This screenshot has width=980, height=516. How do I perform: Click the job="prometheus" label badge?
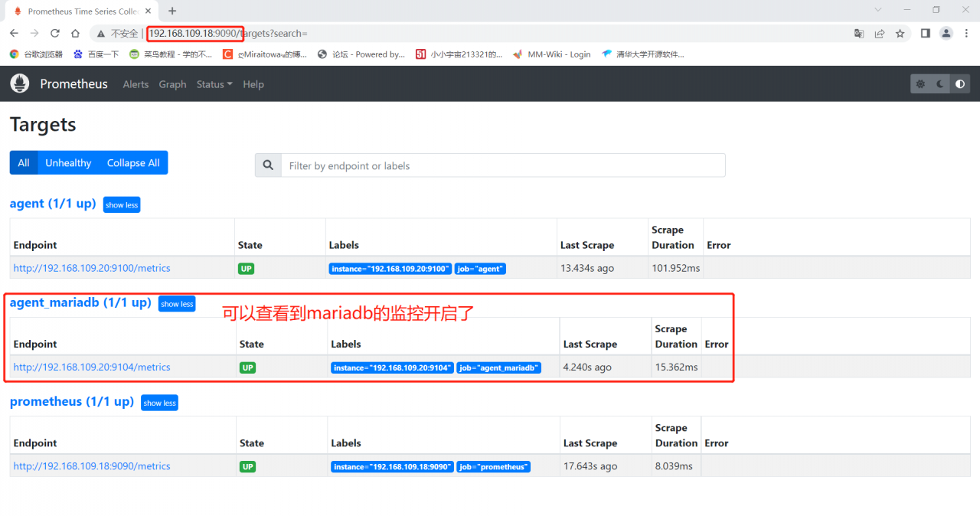pos(494,466)
